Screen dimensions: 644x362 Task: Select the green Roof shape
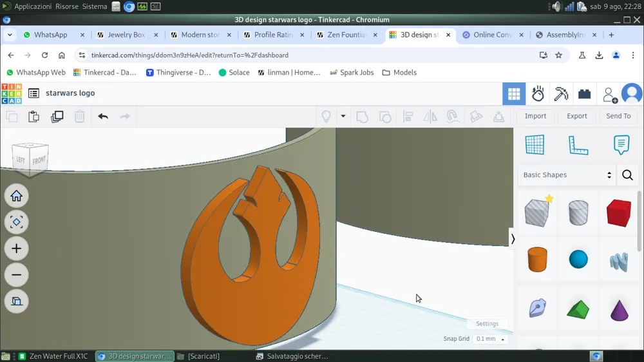pos(578,309)
